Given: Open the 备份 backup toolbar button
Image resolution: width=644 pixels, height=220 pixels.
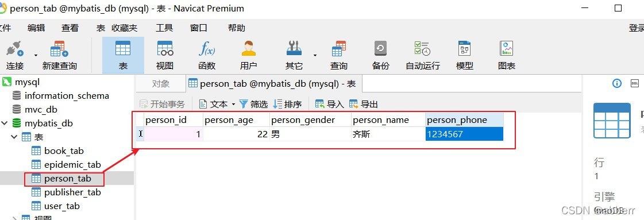Looking at the screenshot, I should point(380,55).
